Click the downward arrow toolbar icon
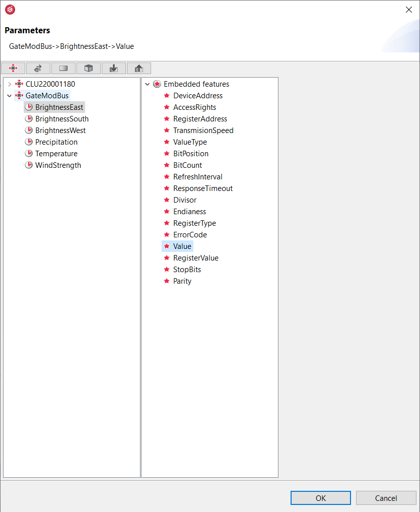The image size is (420, 512). point(114,68)
